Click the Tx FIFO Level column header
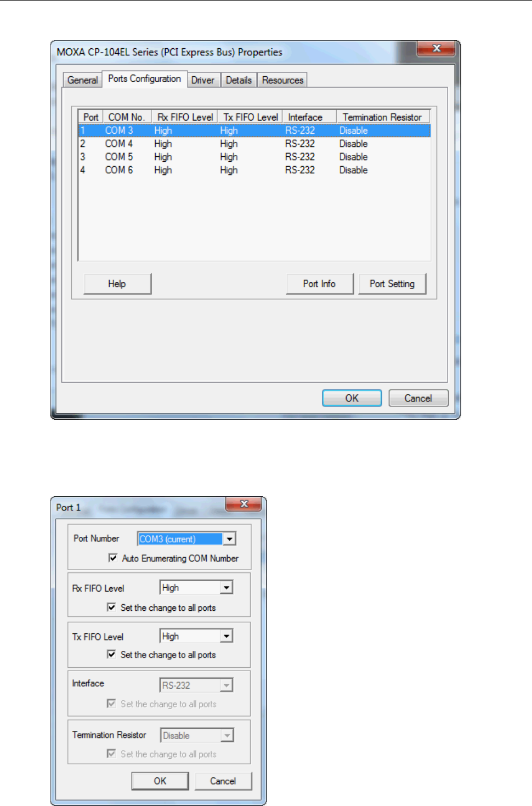The height and width of the screenshot is (806, 532). tap(251, 117)
